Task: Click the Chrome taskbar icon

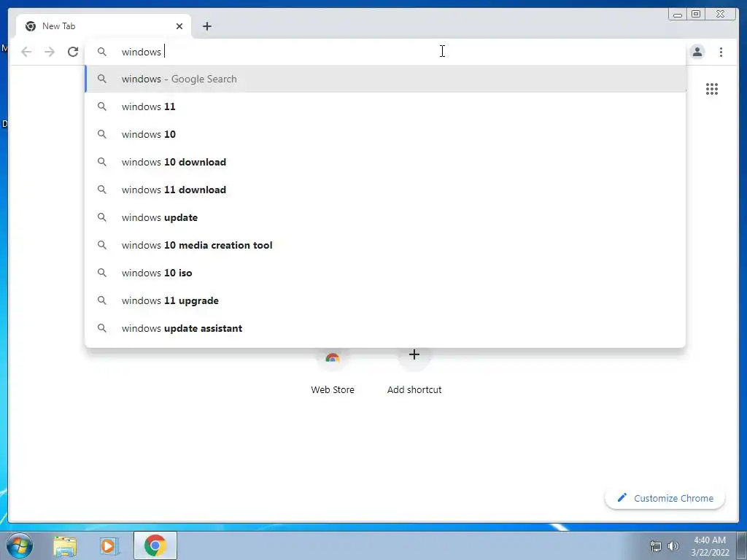Action: (x=155, y=545)
